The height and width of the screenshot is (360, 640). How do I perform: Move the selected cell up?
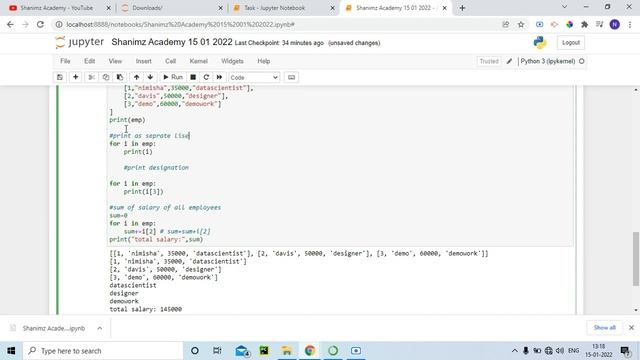(x=136, y=77)
